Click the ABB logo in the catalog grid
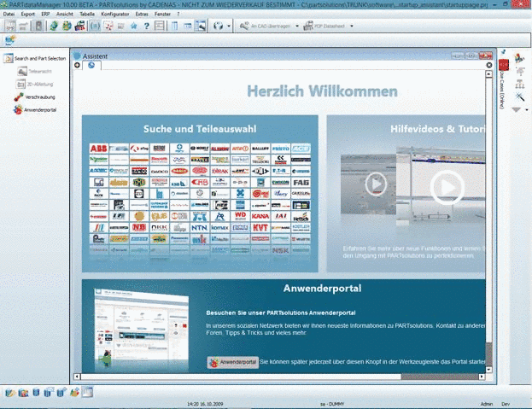This screenshot has width=532, height=409. click(98, 149)
